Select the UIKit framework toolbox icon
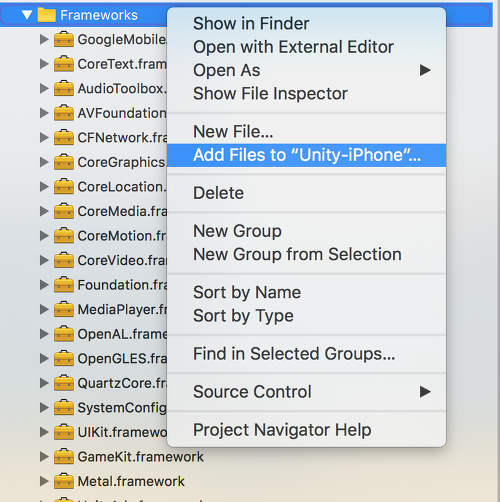500x502 pixels. tap(64, 432)
